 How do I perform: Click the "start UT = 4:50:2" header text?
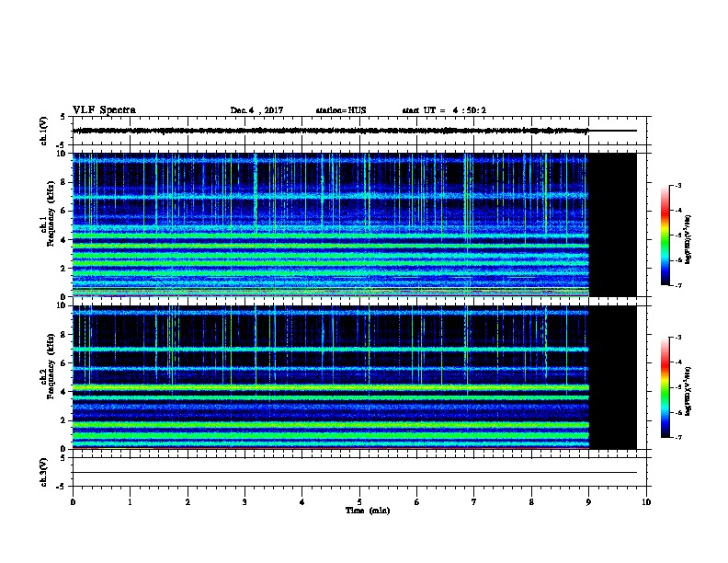(x=444, y=110)
